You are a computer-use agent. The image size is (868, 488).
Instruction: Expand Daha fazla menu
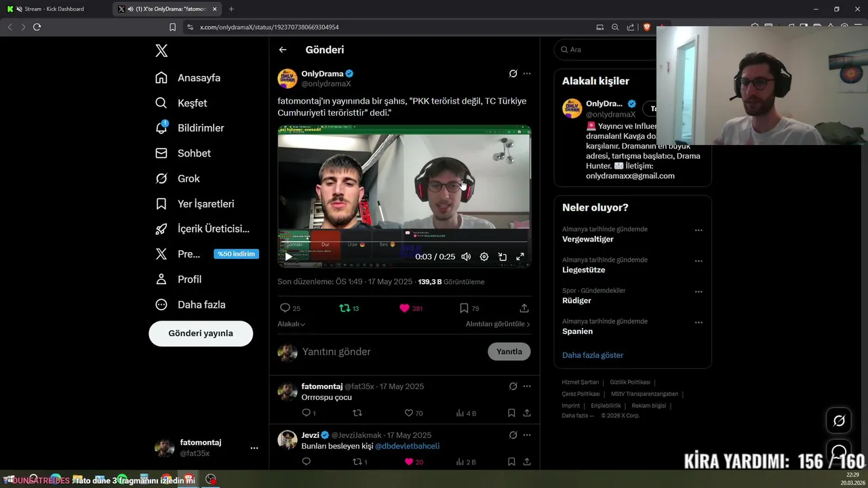(191, 304)
